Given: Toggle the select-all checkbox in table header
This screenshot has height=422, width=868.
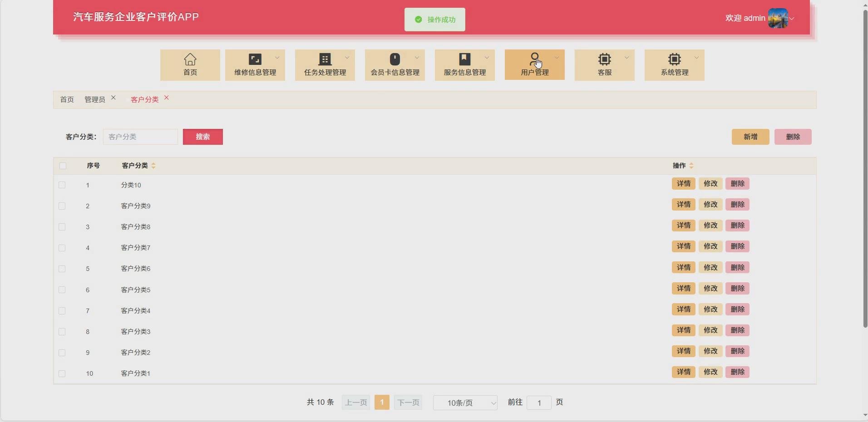Looking at the screenshot, I should (x=63, y=166).
